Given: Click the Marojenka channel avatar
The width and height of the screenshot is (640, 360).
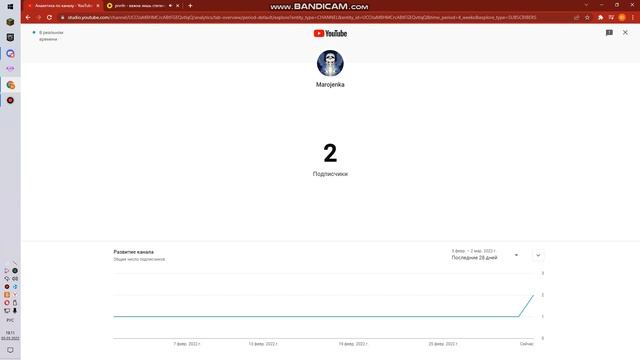Looking at the screenshot, I should tap(330, 63).
